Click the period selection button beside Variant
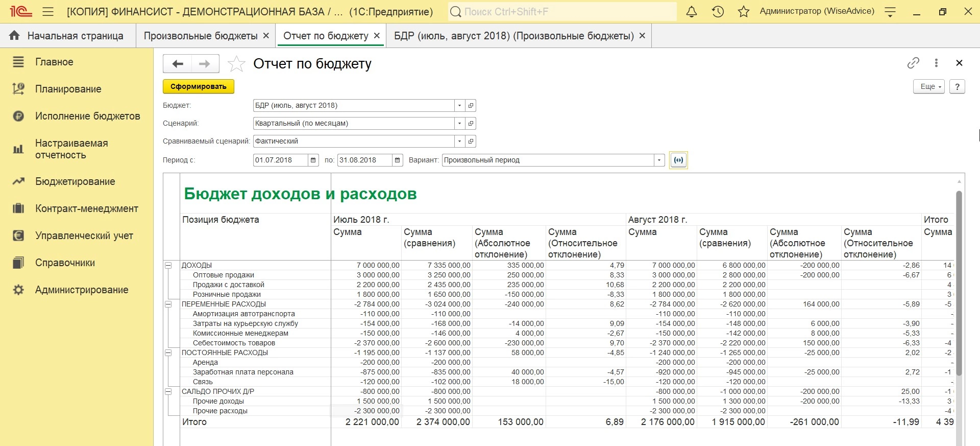This screenshot has width=980, height=446. click(x=678, y=160)
